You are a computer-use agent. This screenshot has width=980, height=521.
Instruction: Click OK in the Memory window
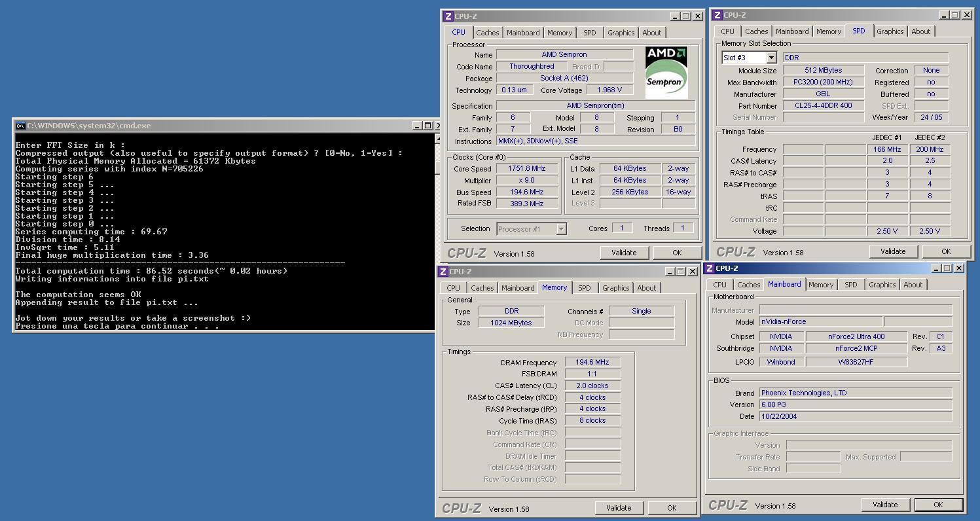[672, 508]
